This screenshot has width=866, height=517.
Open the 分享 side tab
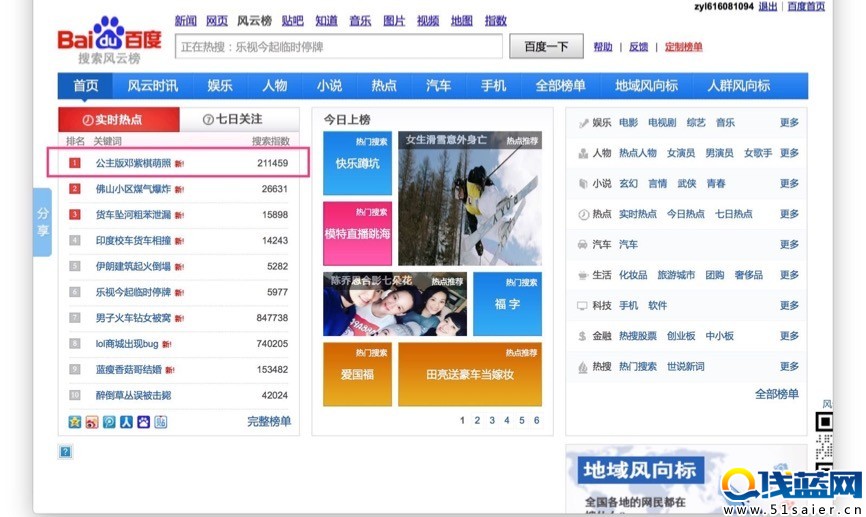coord(43,222)
